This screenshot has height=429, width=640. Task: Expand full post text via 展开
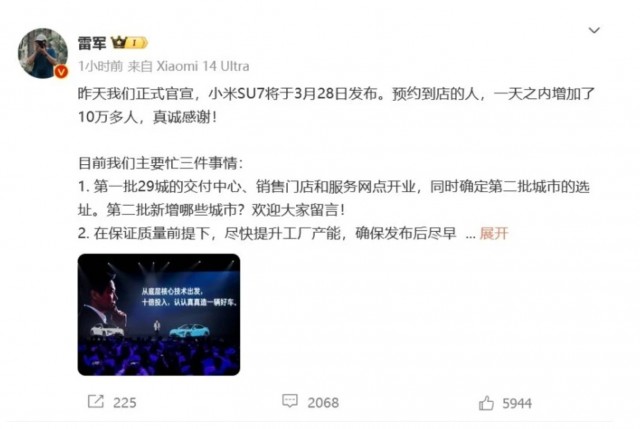[x=494, y=233]
